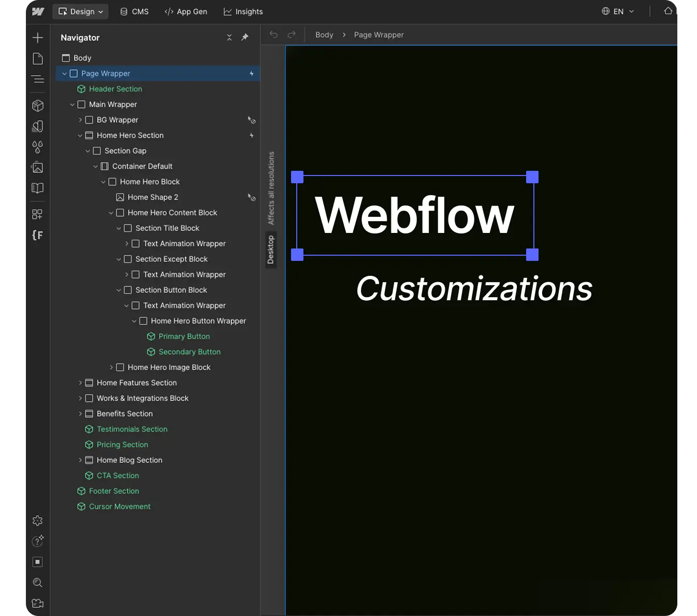
Task: Collapse the Container Default chevron
Action: [95, 167]
